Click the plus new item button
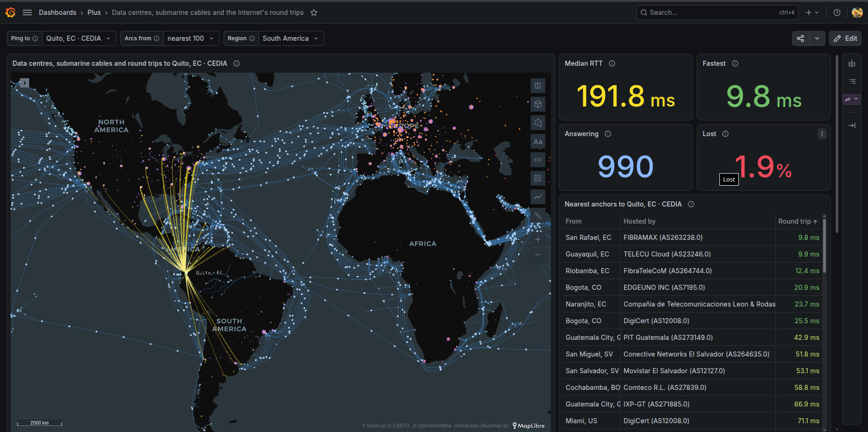The height and width of the screenshot is (432, 868). (x=812, y=13)
